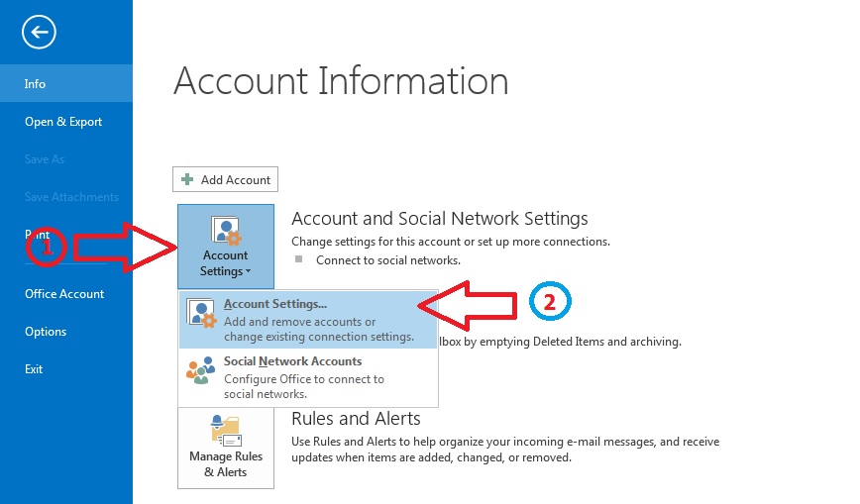Click the Rules and Alerts heading text
Viewport: 860px width, 504px height.
coord(356,419)
